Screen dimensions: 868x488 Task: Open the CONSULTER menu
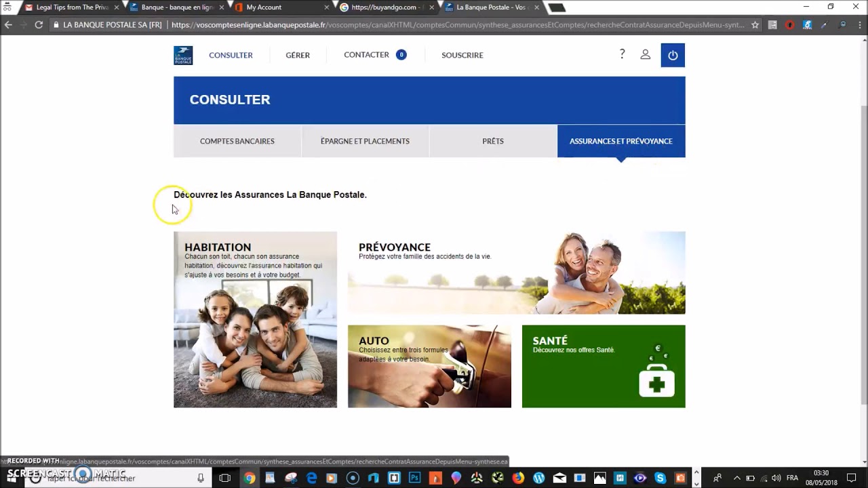(x=231, y=55)
